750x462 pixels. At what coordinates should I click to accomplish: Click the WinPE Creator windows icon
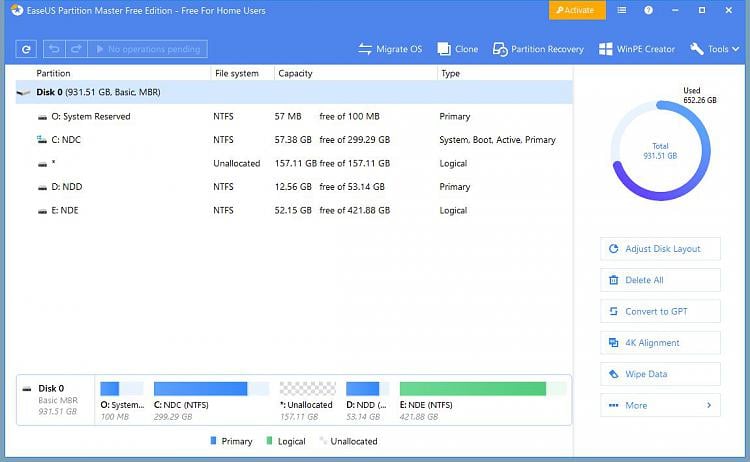point(605,49)
